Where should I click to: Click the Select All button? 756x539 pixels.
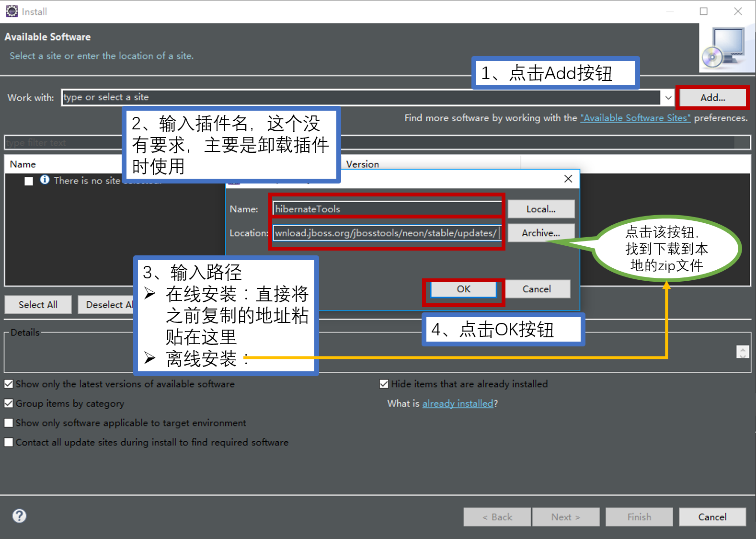point(38,305)
